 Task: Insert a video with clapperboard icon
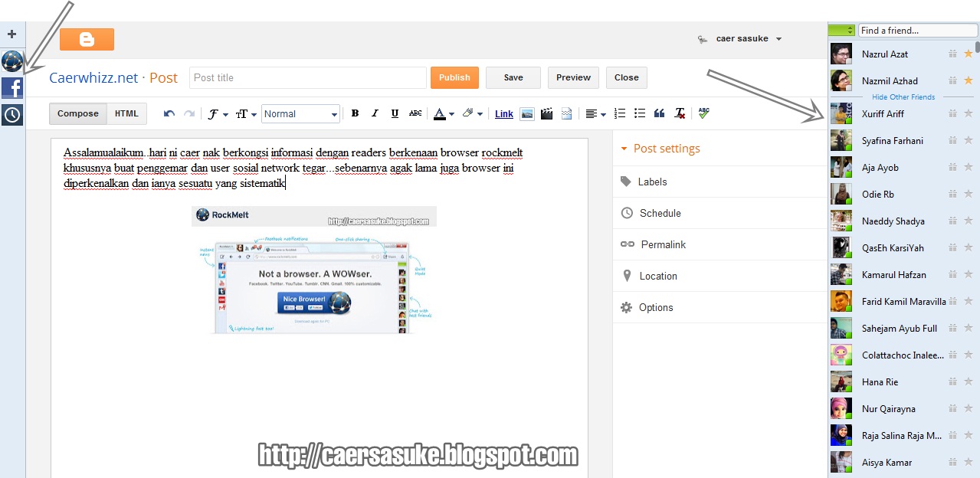click(546, 113)
